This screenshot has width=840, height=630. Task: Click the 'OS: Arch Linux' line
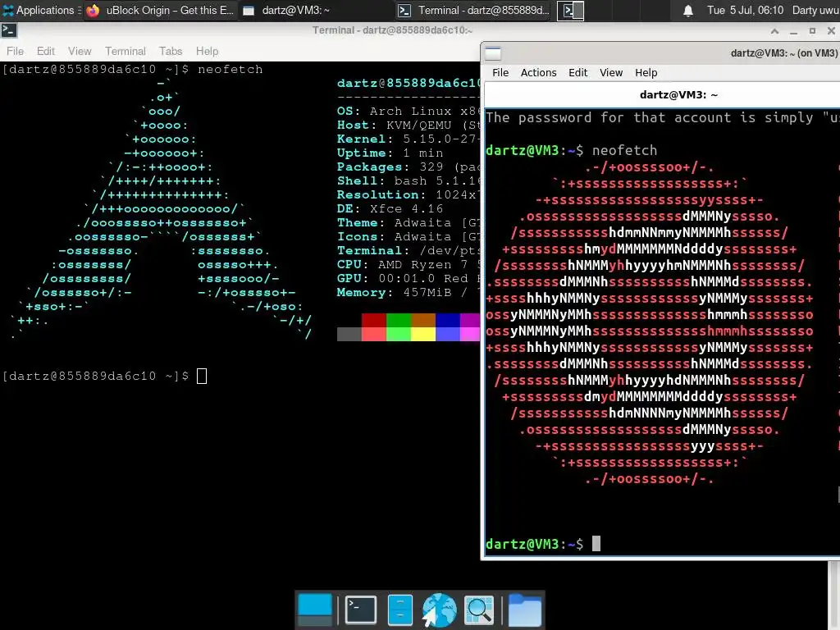(x=409, y=111)
